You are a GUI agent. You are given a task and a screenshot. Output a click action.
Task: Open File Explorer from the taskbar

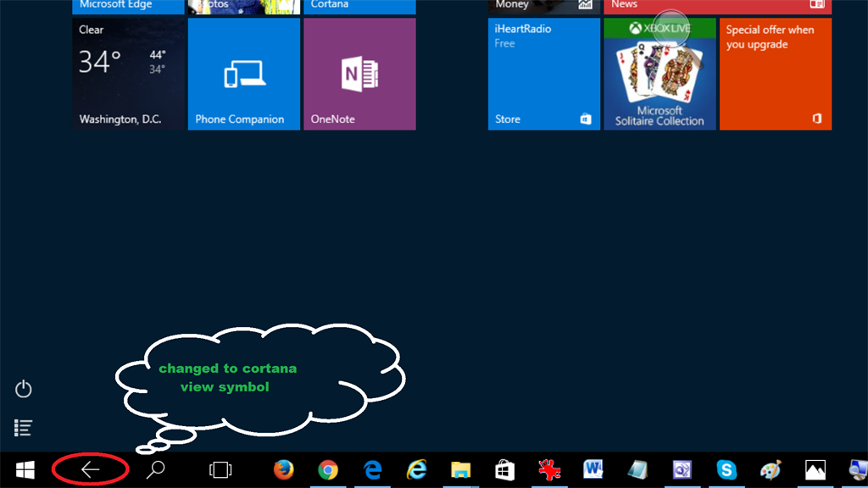(x=460, y=469)
